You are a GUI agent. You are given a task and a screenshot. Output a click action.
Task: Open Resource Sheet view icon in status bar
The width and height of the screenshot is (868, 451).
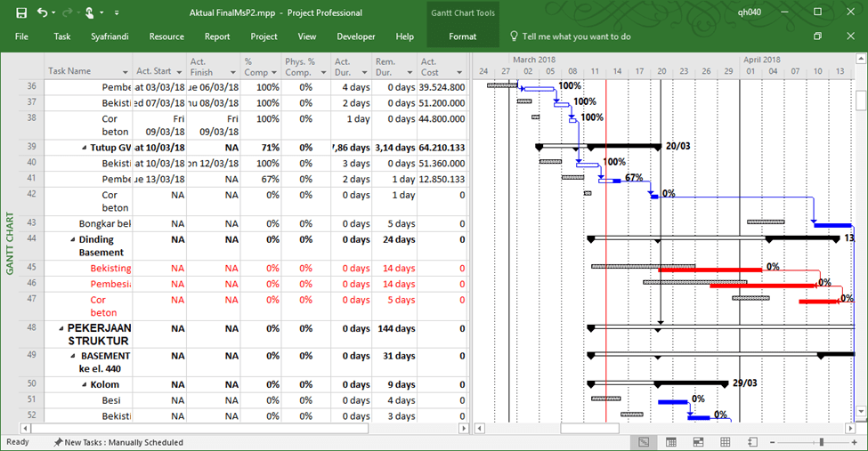click(x=725, y=442)
